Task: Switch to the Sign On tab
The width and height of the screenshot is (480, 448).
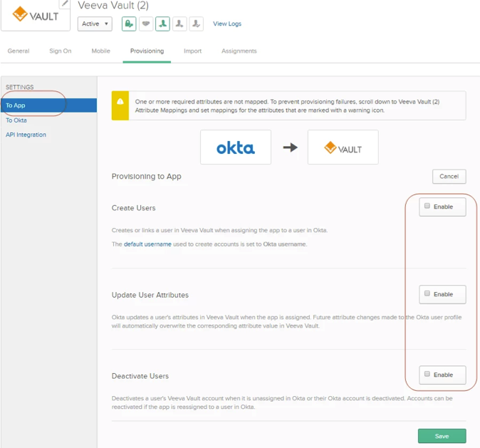Action: [60, 51]
